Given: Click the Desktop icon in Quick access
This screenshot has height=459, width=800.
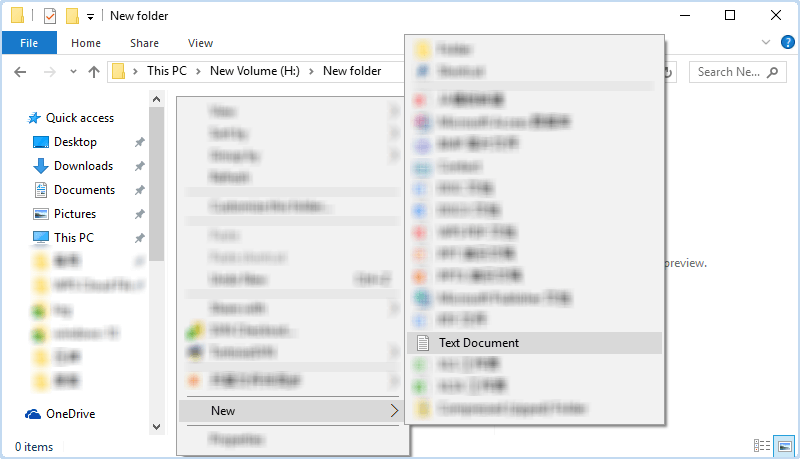Looking at the screenshot, I should pos(41,142).
